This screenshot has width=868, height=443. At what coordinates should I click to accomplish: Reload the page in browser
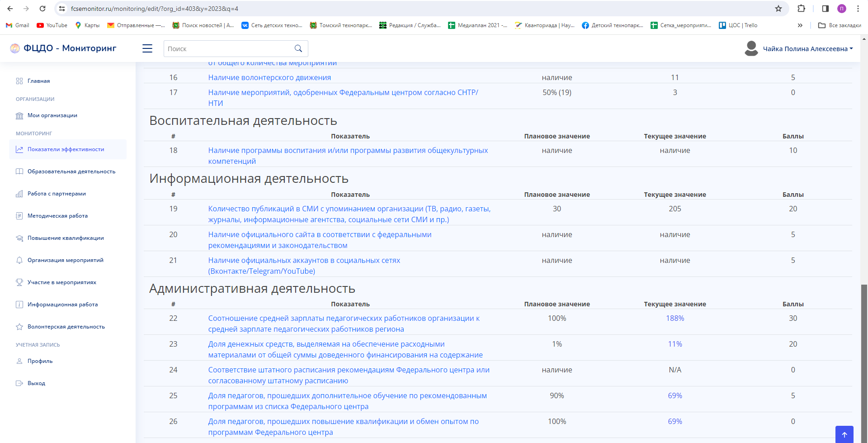(42, 9)
